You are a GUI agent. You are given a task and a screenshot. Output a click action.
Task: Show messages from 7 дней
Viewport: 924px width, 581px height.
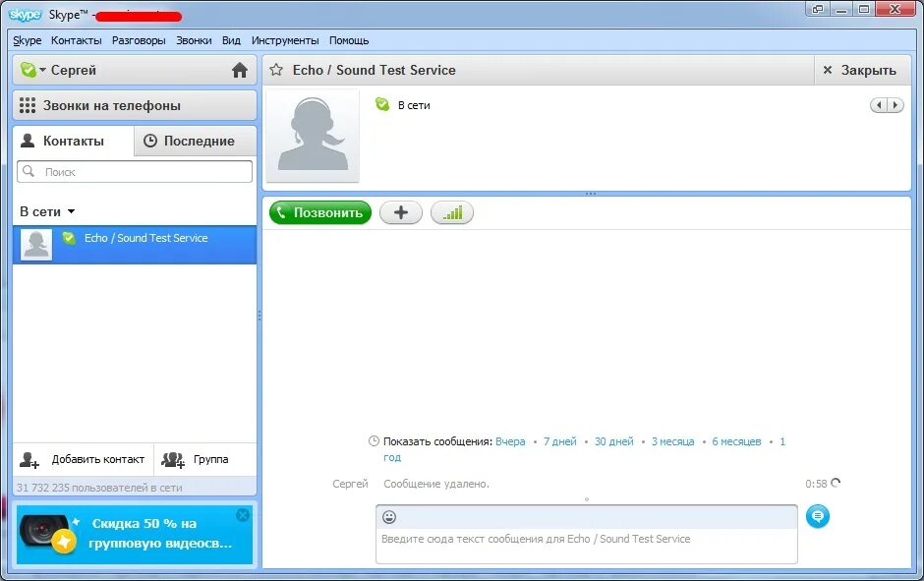tap(560, 441)
